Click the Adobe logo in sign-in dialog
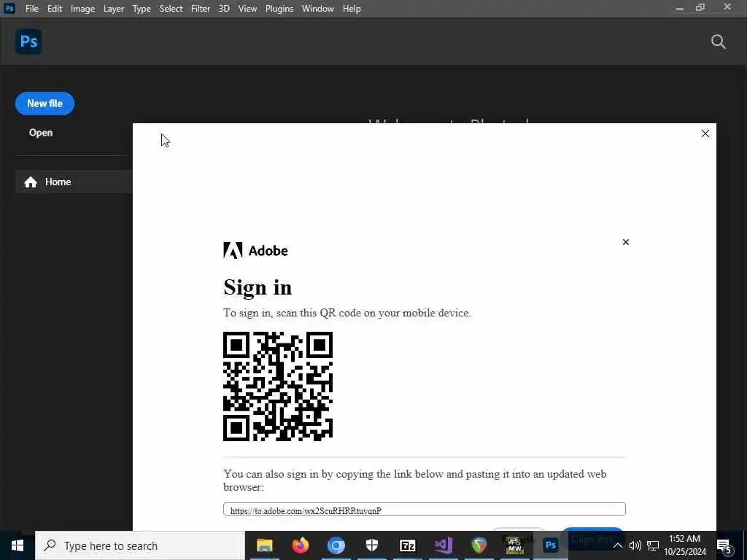This screenshot has height=560, width=747. [x=255, y=251]
